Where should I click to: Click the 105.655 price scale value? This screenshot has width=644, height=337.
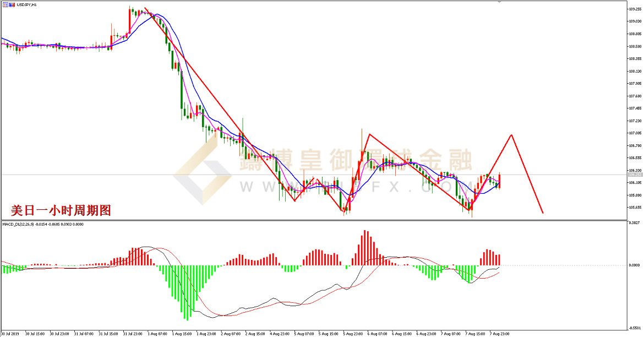[635, 208]
